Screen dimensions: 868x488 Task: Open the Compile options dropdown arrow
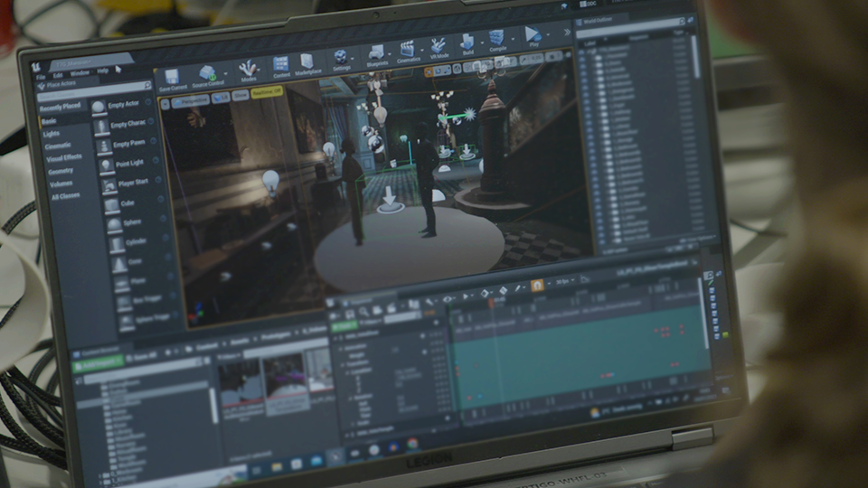click(x=512, y=39)
